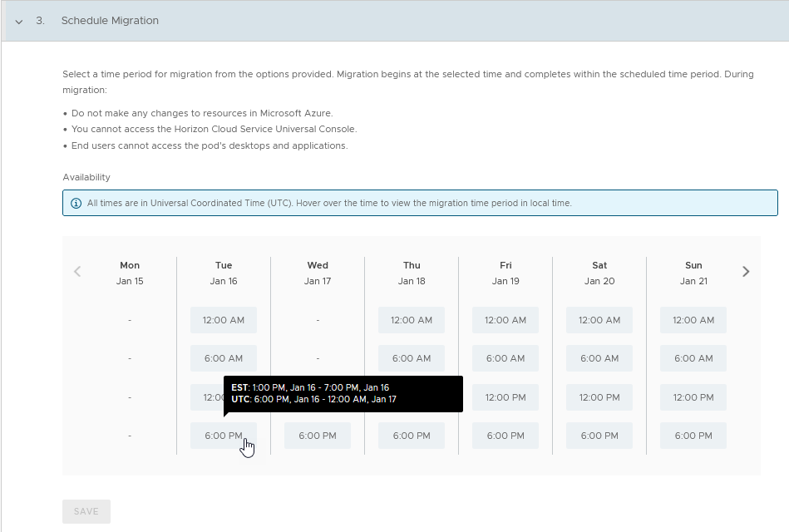
Task: Click the Availability label
Action: point(86,177)
